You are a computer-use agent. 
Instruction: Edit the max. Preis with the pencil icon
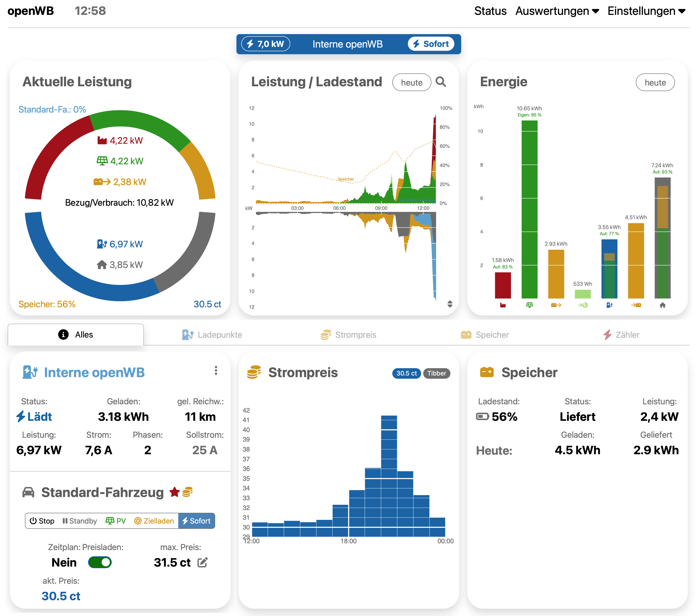pyautogui.click(x=203, y=562)
